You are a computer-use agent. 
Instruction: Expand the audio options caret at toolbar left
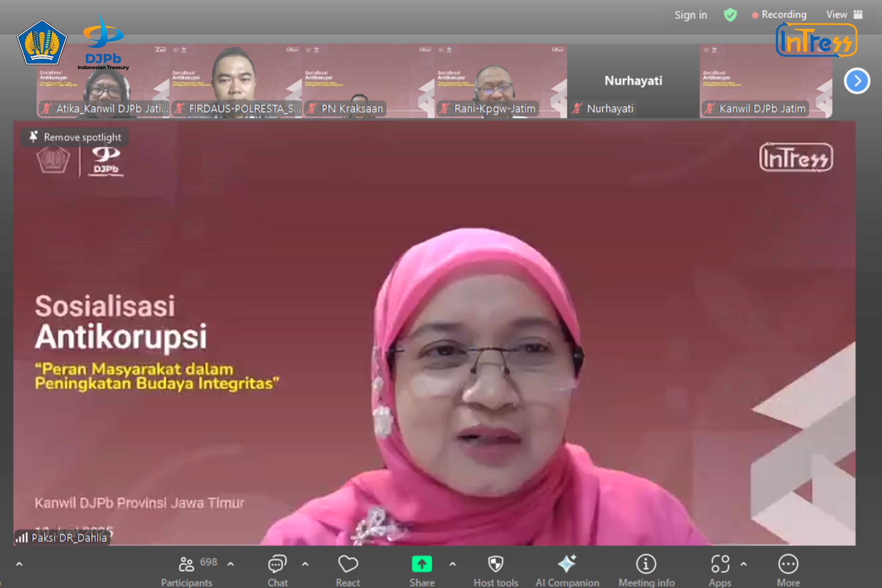(19, 563)
